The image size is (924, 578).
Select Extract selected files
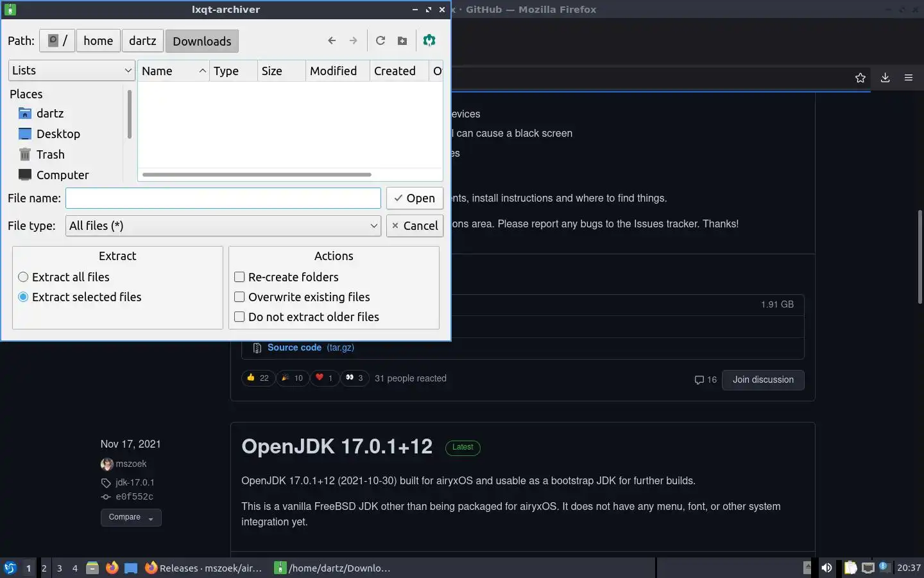(x=80, y=297)
